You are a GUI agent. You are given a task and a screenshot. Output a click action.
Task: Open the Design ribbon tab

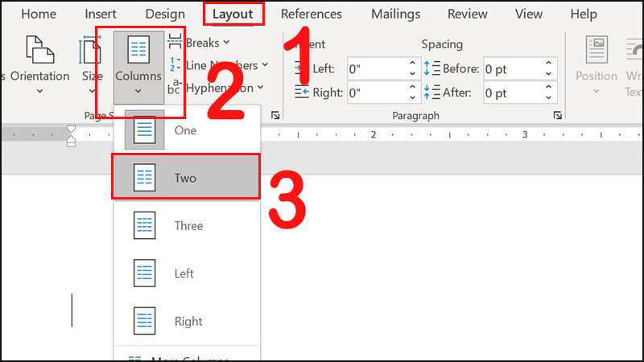click(x=165, y=14)
